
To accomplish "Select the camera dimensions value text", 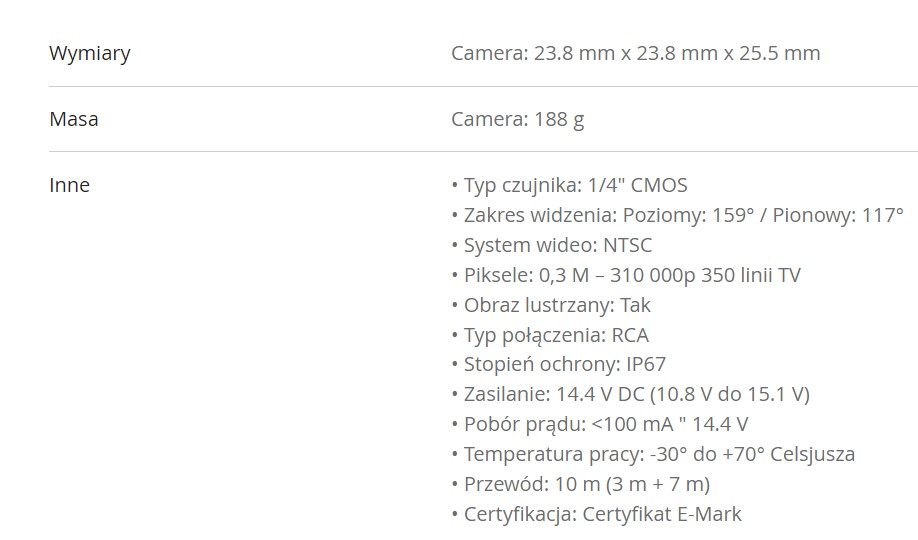I will (635, 53).
